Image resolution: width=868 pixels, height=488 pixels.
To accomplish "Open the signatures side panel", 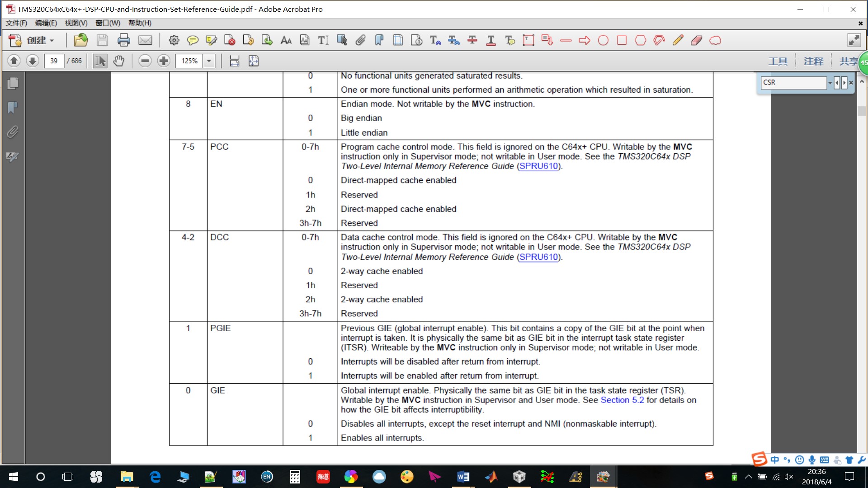I will click(13, 156).
